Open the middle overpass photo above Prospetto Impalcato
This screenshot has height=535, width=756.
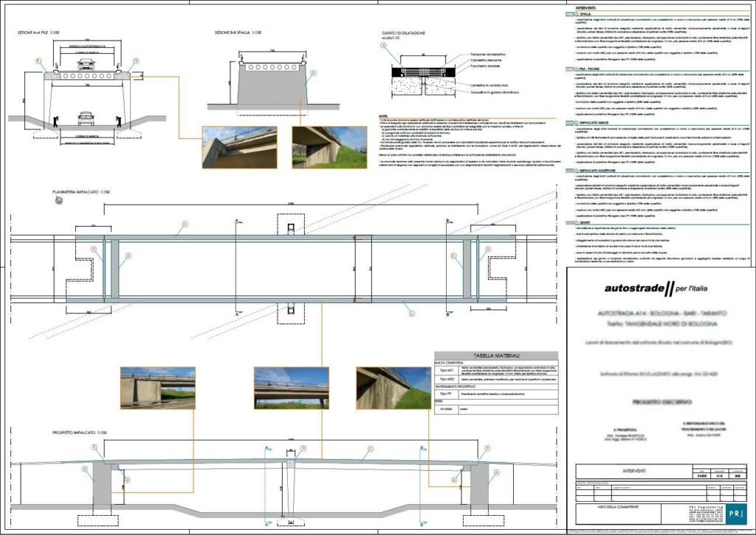(x=291, y=388)
